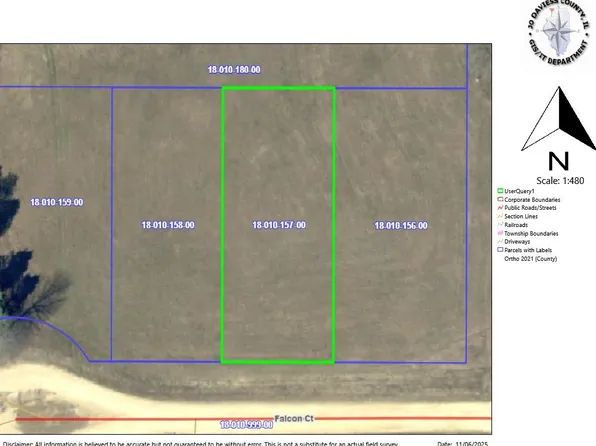Click the Railroads legend symbol
The height and width of the screenshot is (446, 596).
tap(500, 225)
